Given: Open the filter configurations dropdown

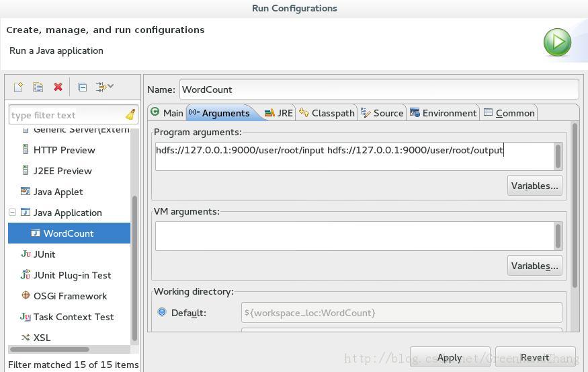Looking at the screenshot, I should click(x=105, y=87).
